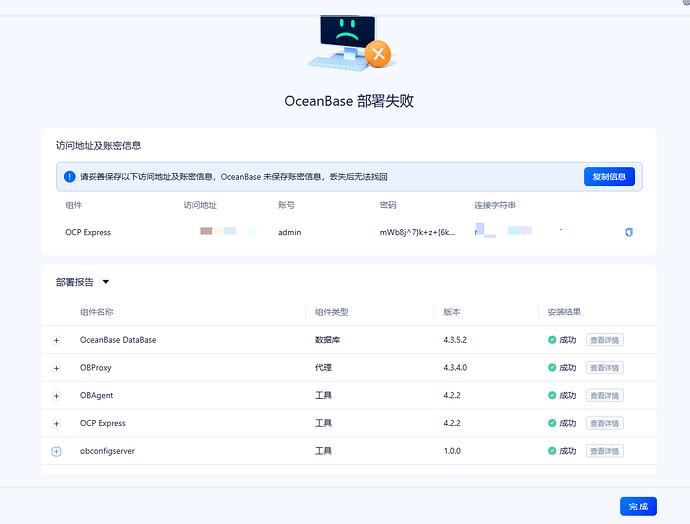Click version 4.3.5.2 cell
The height and width of the screenshot is (524, 690).
[x=455, y=340]
